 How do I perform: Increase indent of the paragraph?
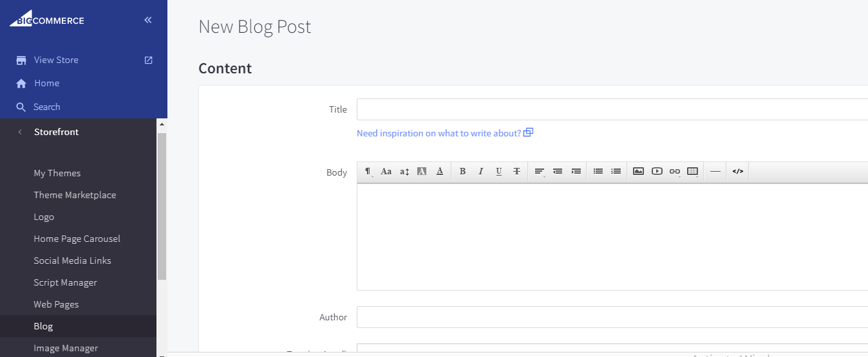576,171
